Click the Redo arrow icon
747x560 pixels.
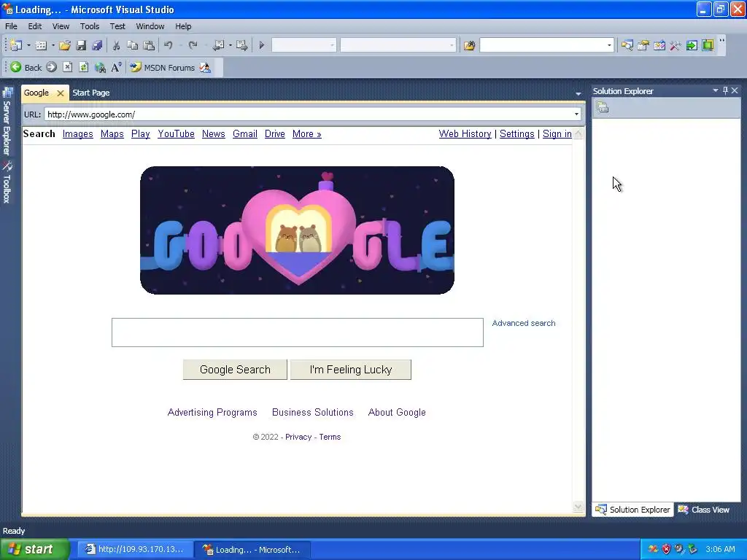click(x=193, y=45)
